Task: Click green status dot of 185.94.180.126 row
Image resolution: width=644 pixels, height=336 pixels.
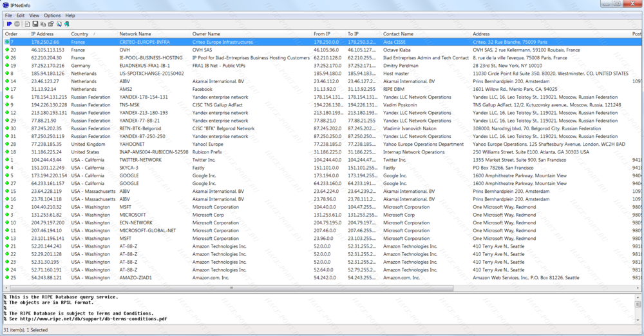Action: coord(7,74)
